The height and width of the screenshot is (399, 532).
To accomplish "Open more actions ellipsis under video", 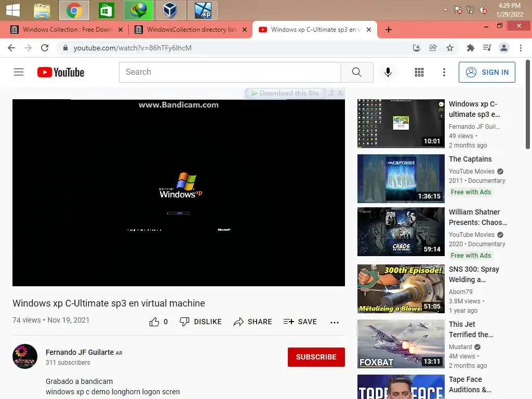I will tap(335, 322).
